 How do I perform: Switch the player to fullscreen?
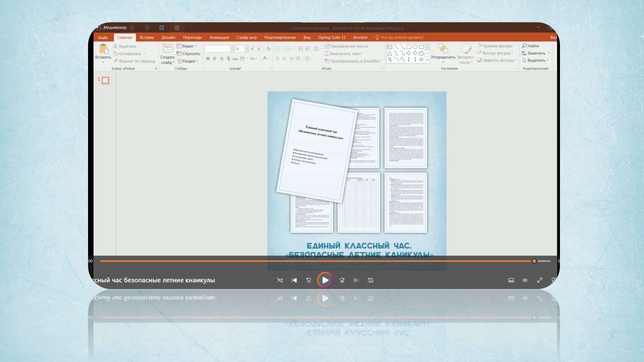[540, 280]
